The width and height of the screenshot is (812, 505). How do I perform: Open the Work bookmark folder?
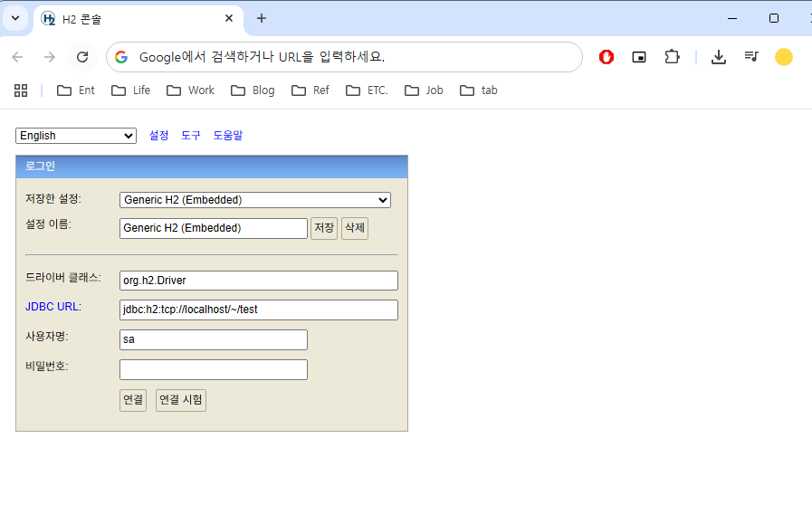pyautogui.click(x=190, y=91)
